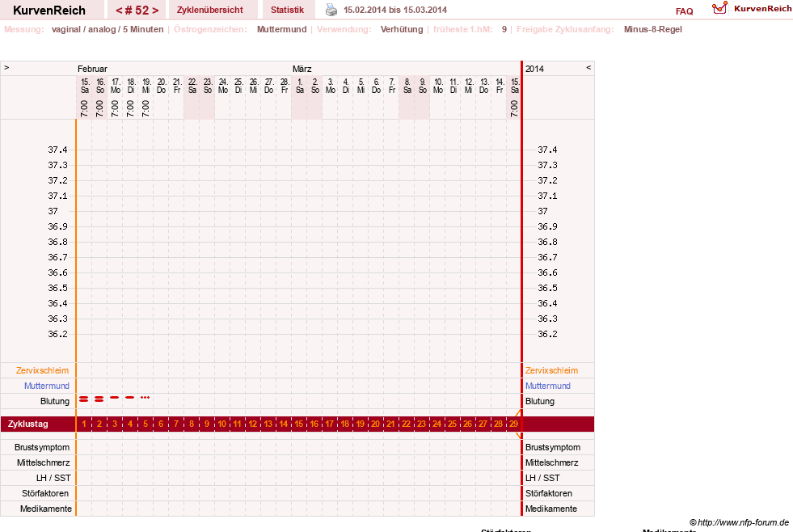Click the printer icon
Screen dimensions: 793x532
[x=331, y=10]
